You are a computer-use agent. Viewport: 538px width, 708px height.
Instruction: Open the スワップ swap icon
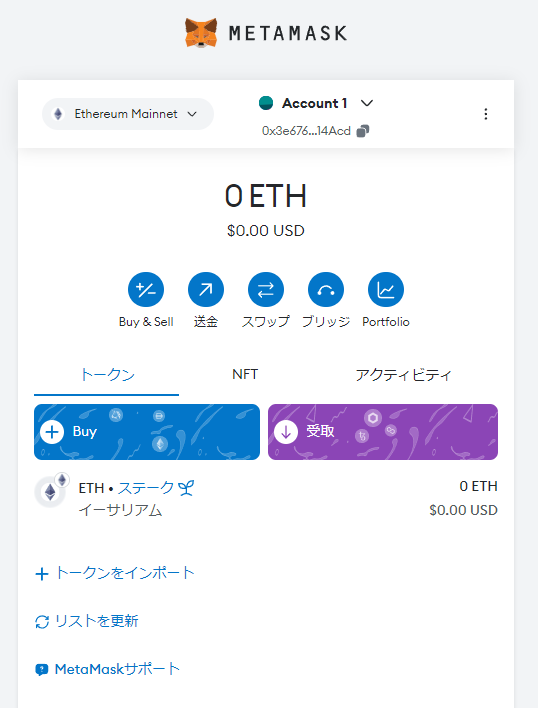(266, 289)
